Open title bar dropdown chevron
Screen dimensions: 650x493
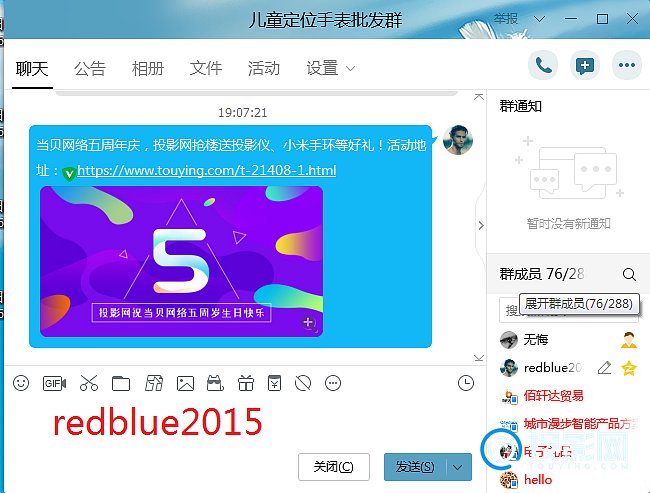coord(539,19)
